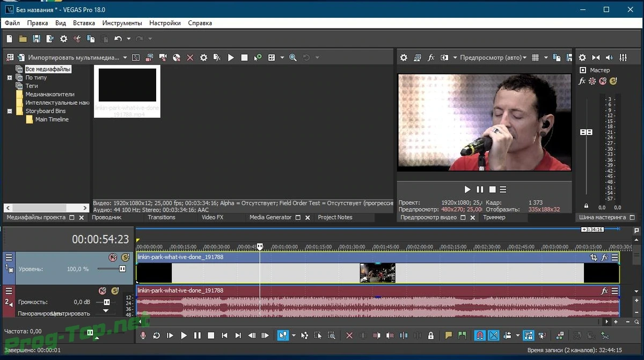This screenshot has width=644, height=360.
Task: Open event FX on the video clip
Action: (x=604, y=257)
